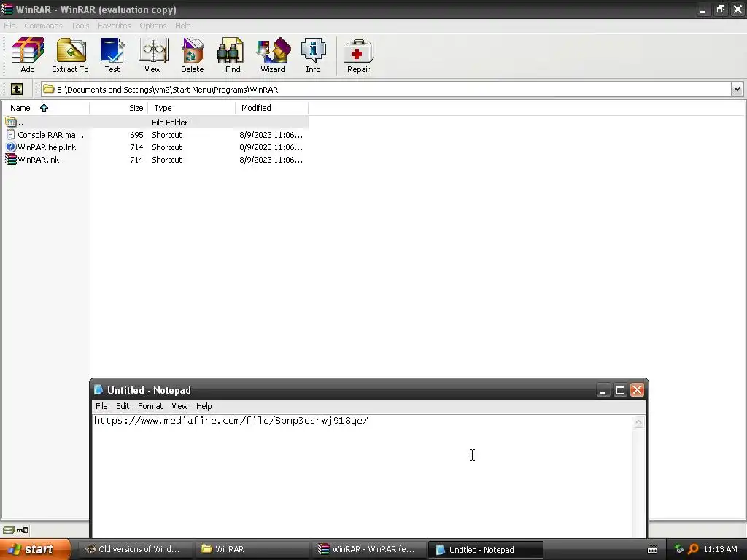
Task: Open WinRAR Commands menu
Action: [43, 26]
